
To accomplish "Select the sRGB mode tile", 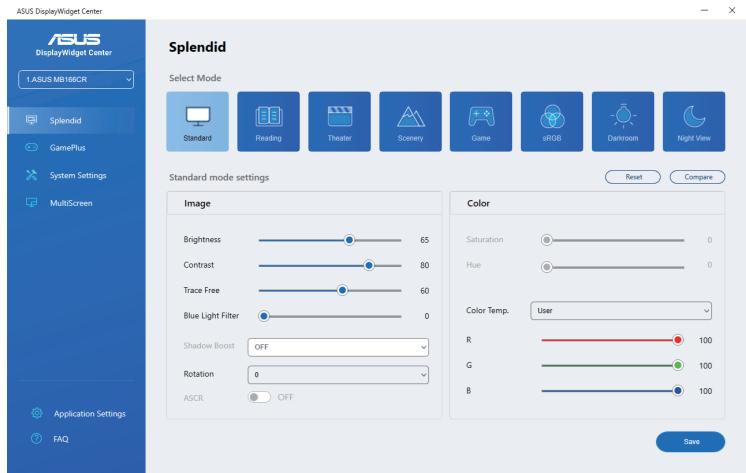I will coord(552,121).
